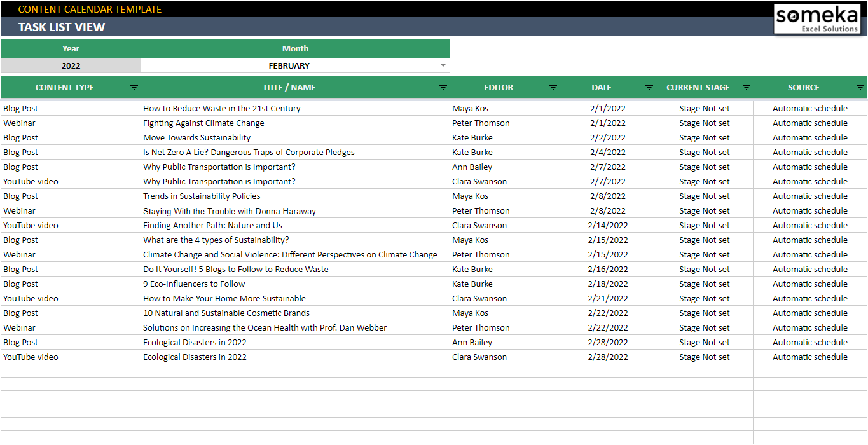Viewport: 868px width, 445px height.
Task: Click the Year header label
Action: click(71, 48)
